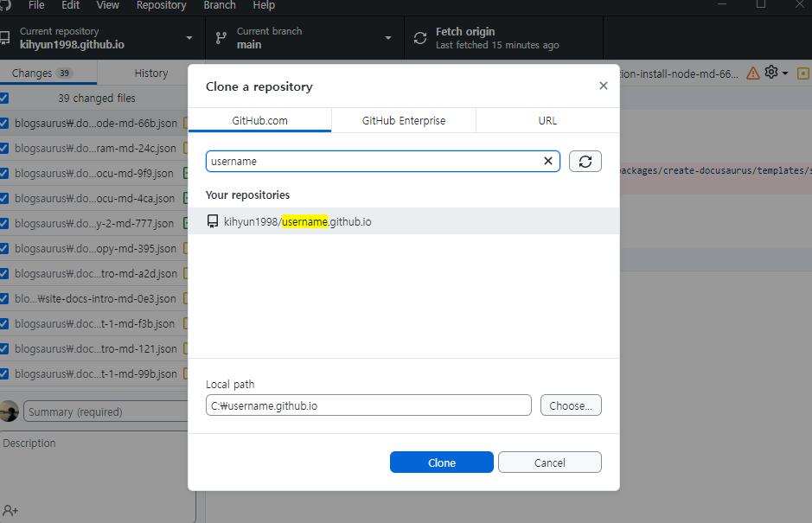Screen dimensions: 812x523
Task: Uncheck the site-docs-intro-md-0e3.json file
Action: 4,299
